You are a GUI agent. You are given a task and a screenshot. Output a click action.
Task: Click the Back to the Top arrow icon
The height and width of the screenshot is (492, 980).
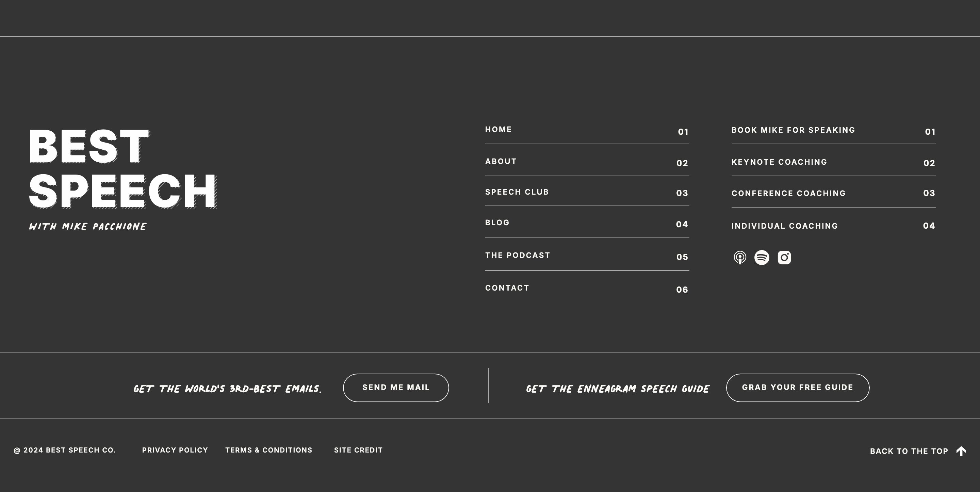[x=961, y=451]
